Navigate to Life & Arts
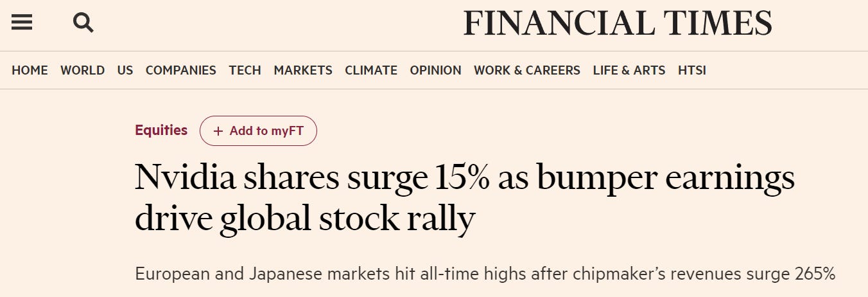Viewport: 868px width, 297px height. pyautogui.click(x=629, y=71)
